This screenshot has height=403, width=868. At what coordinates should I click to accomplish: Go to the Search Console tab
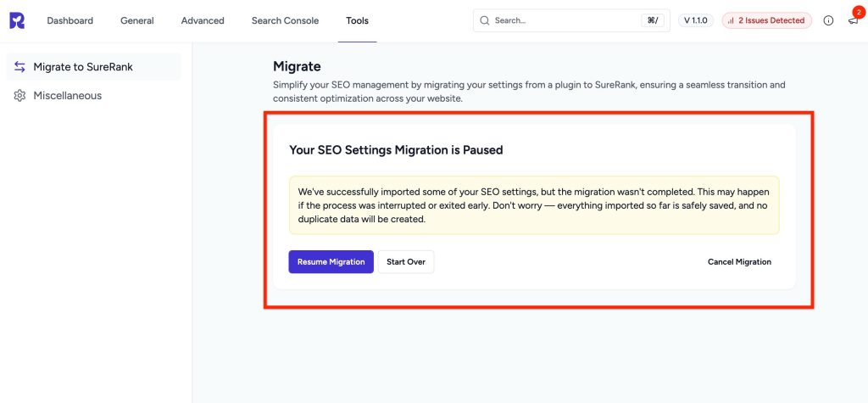pos(285,20)
